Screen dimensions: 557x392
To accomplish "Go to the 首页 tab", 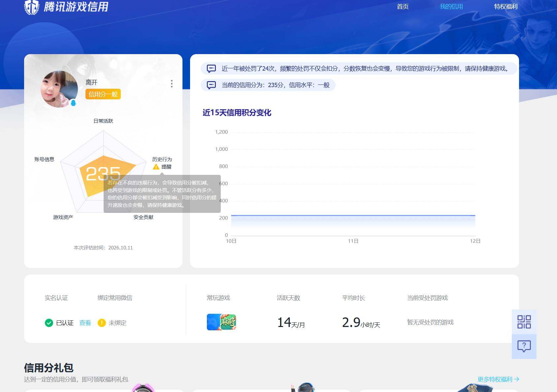I will tap(403, 7).
